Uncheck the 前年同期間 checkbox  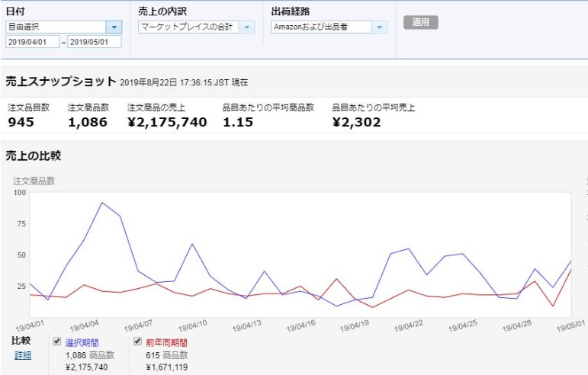137,342
